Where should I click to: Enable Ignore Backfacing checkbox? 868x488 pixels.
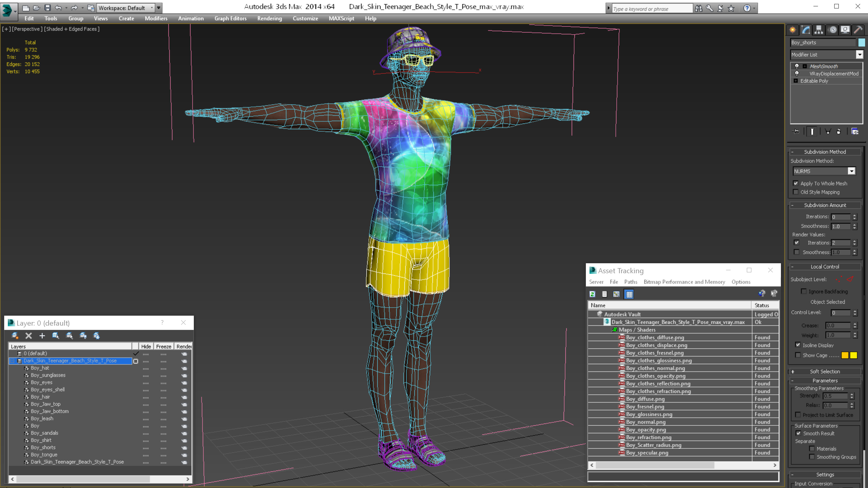(804, 291)
